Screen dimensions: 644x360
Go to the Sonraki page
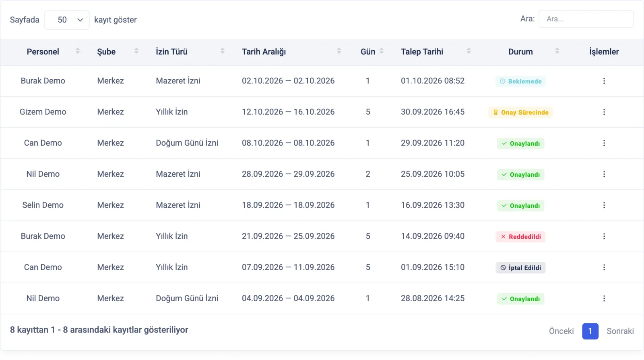(620, 331)
